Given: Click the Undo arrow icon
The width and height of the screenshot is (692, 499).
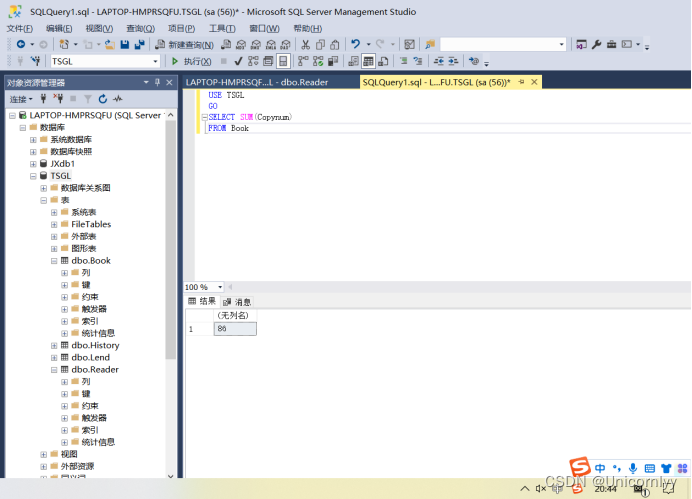Looking at the screenshot, I should (356, 44).
